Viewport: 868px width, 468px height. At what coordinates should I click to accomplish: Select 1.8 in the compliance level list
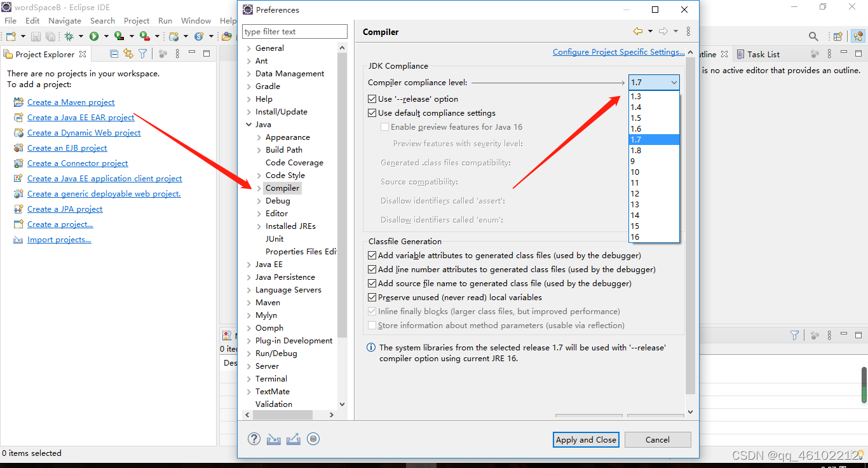click(x=654, y=151)
